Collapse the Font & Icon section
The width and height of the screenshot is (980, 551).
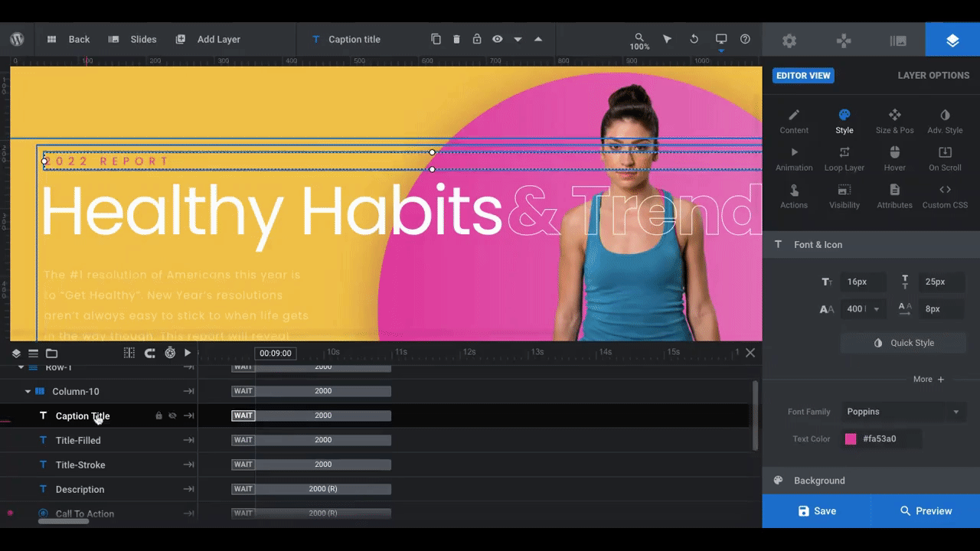[x=871, y=245]
